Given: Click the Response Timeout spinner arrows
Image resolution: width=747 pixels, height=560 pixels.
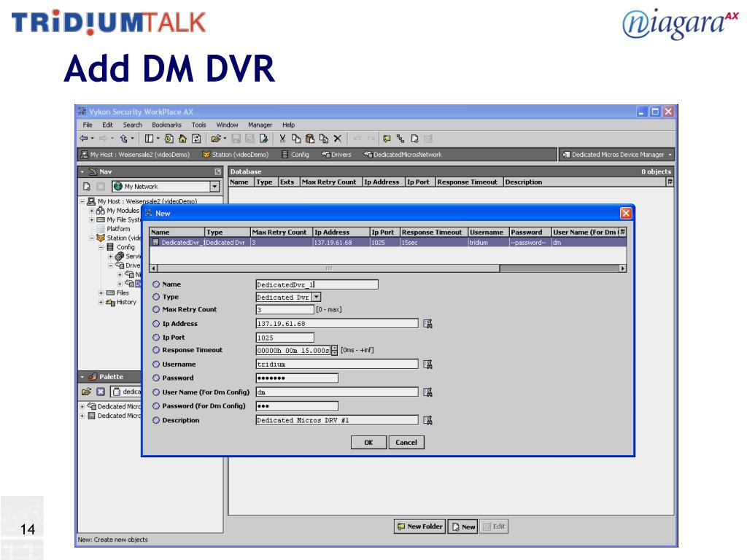Looking at the screenshot, I should [334, 351].
